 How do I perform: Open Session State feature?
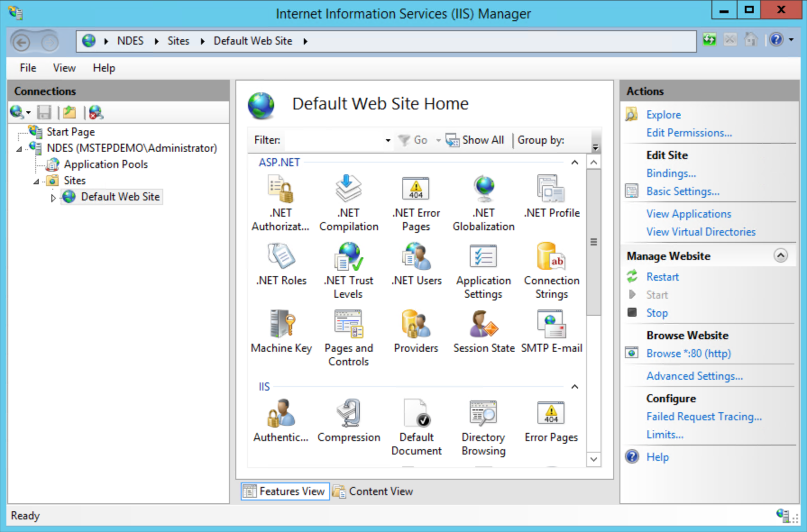point(484,332)
